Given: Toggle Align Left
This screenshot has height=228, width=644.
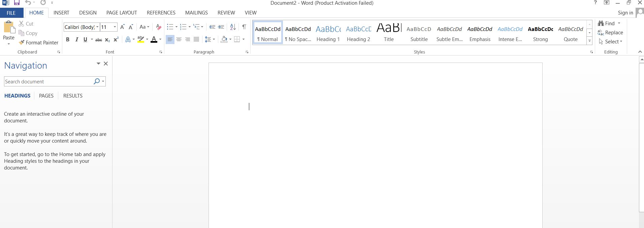Looking at the screenshot, I should pos(170,40).
